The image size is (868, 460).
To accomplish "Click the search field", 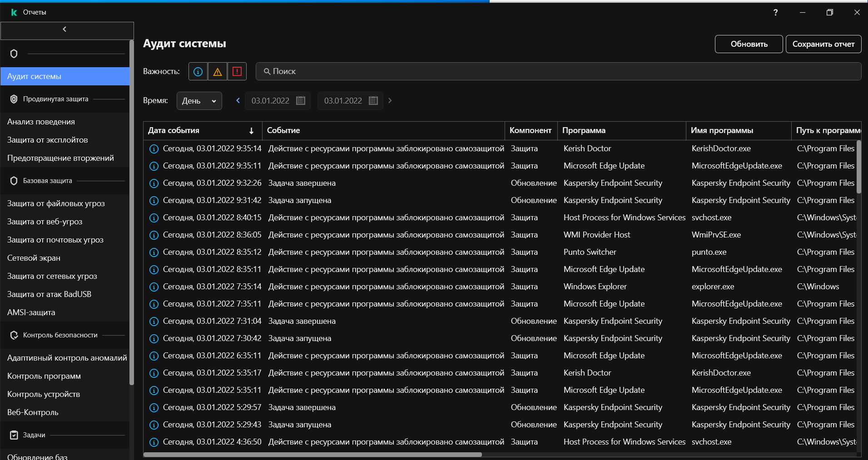I will coord(558,71).
